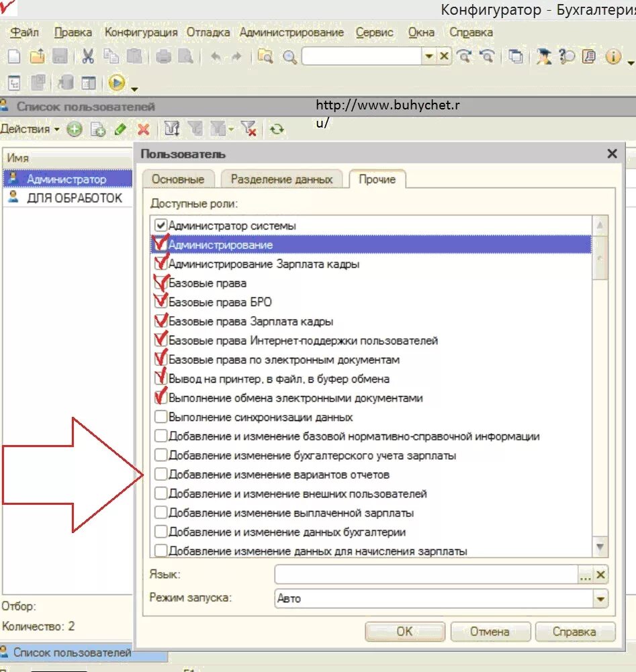Open the 'Сервис' menu
This screenshot has height=672, width=636.
click(374, 32)
